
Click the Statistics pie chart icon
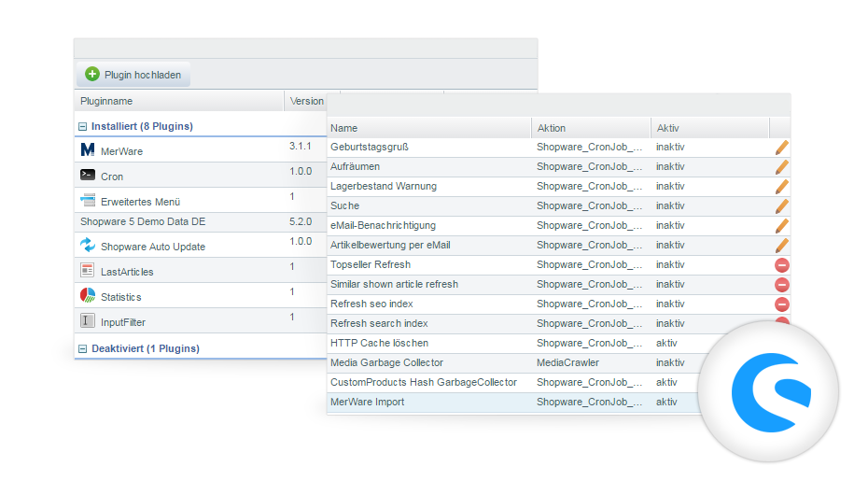[x=88, y=295]
